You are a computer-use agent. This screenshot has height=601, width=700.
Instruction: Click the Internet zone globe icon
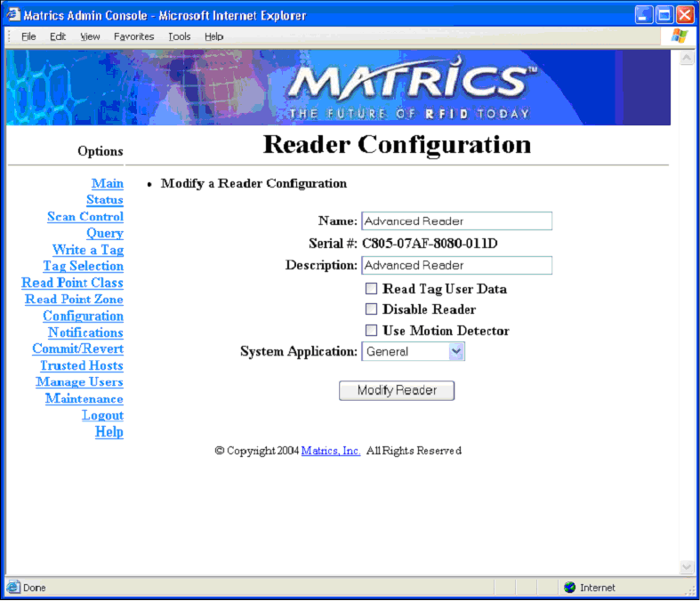point(569,587)
